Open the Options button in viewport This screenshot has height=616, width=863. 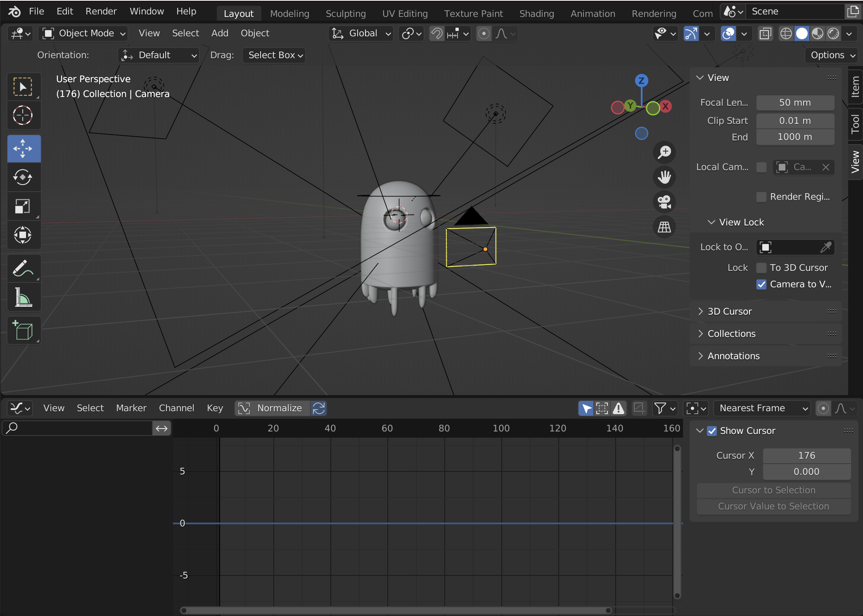[832, 55]
